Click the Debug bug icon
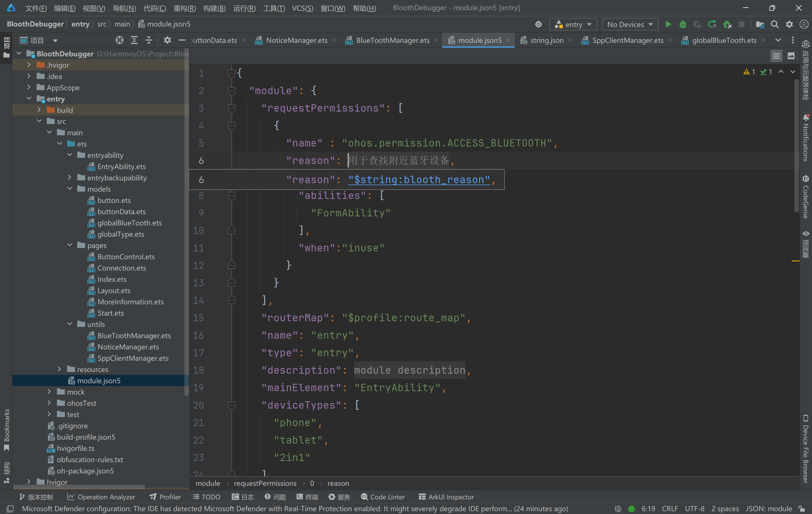812x514 pixels. point(683,24)
